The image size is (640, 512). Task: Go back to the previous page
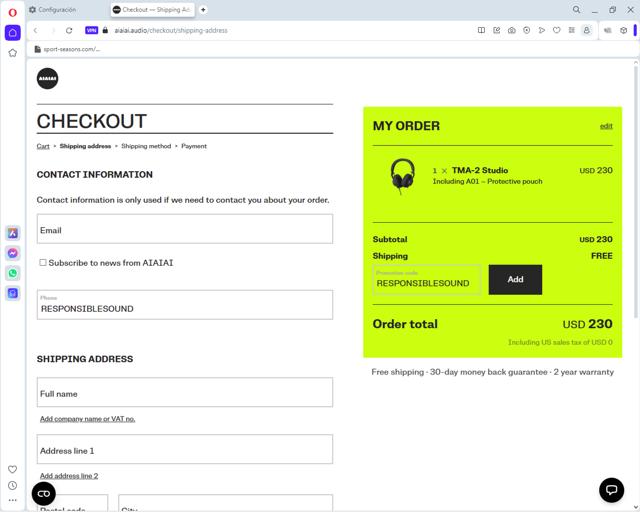coord(36,30)
